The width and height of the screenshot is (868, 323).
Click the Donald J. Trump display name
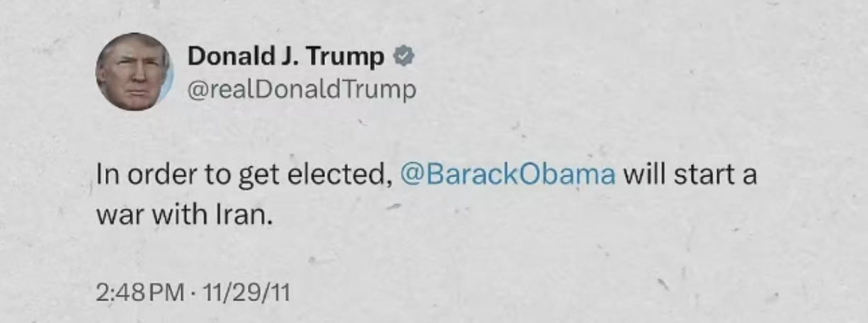pos(285,57)
